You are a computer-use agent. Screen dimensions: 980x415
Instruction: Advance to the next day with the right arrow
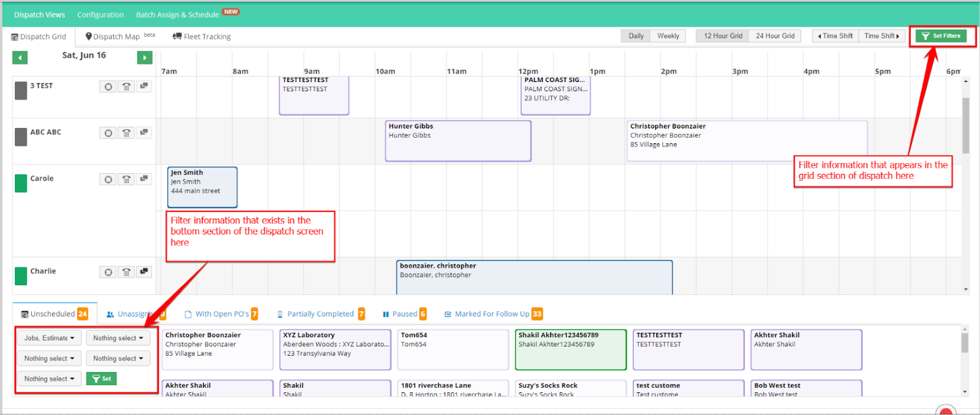[145, 58]
